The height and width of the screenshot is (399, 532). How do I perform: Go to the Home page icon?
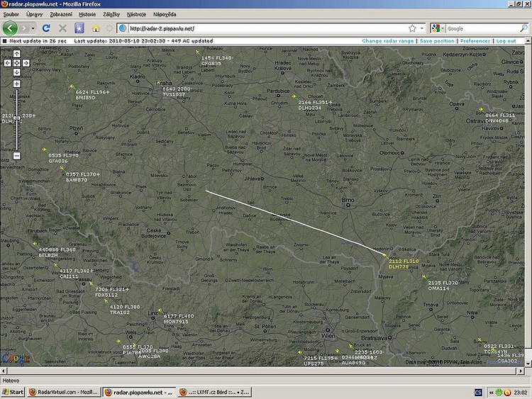pos(96,28)
